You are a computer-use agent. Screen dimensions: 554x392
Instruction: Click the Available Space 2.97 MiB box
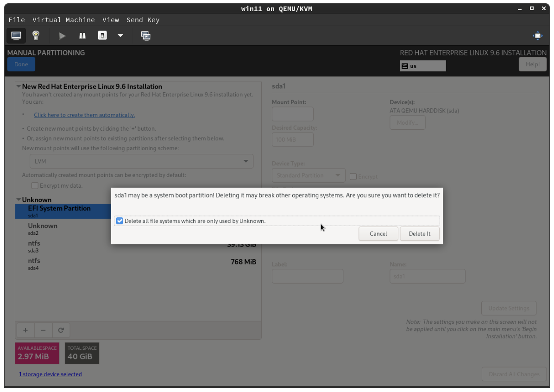[37, 353]
